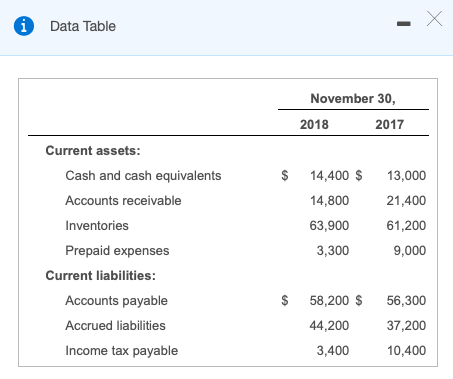Select the 10,400 income tax value
Screen dimensions: 453x379
406,350
